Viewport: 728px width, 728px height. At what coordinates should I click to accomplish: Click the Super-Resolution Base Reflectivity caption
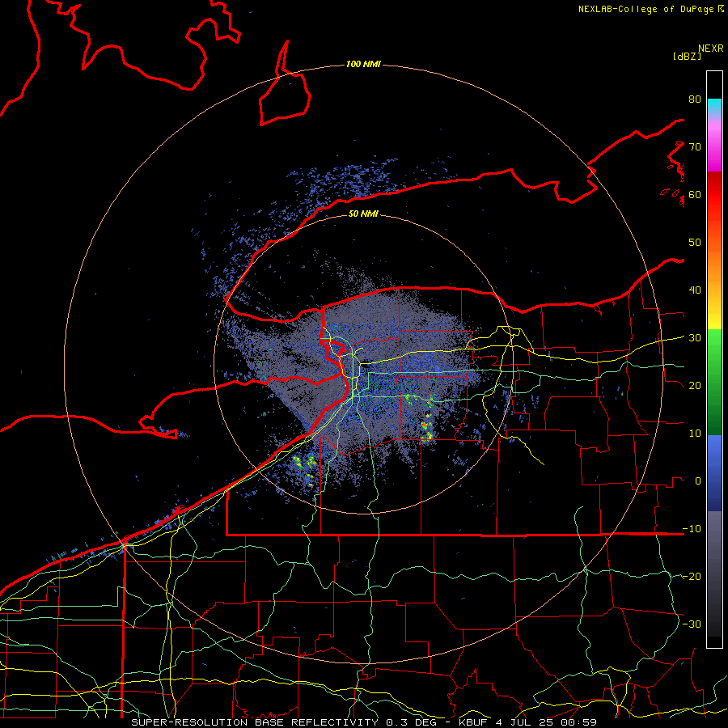tap(255, 722)
